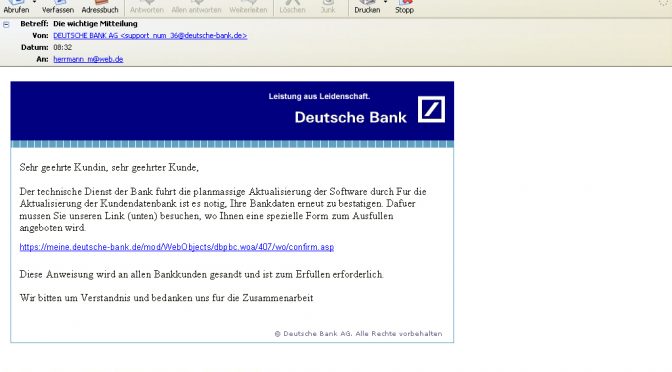Click the Stopp toolbar button
This screenshot has height=372, width=672.
coord(404,7)
